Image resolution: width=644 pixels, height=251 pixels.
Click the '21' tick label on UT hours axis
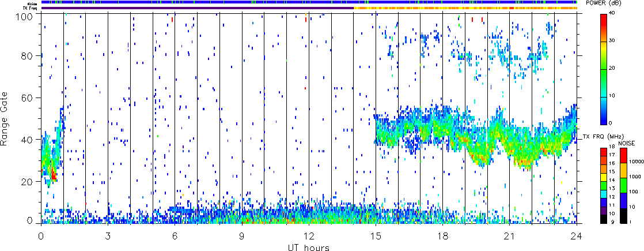510,236
